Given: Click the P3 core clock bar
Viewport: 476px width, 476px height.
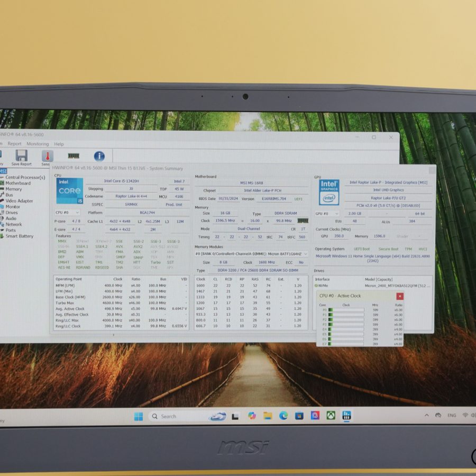Looking at the screenshot, I should point(346,325).
